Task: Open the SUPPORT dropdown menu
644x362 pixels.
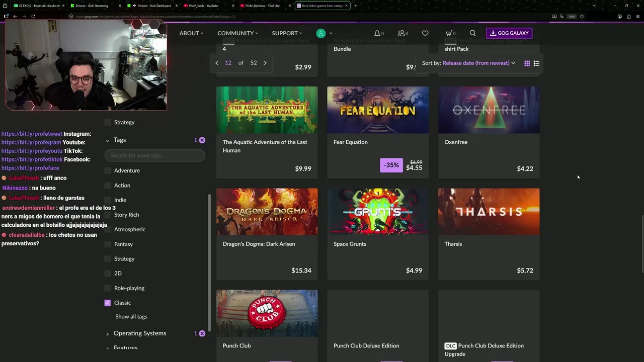Action: 287,33
